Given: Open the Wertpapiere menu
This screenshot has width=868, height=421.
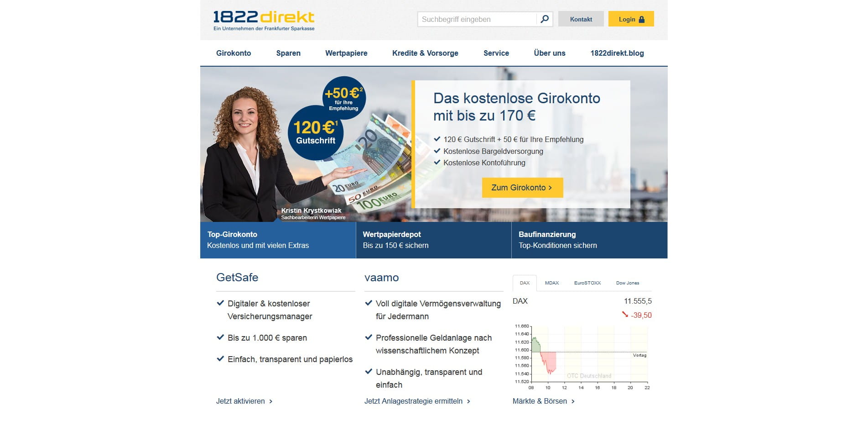Looking at the screenshot, I should click(x=346, y=53).
